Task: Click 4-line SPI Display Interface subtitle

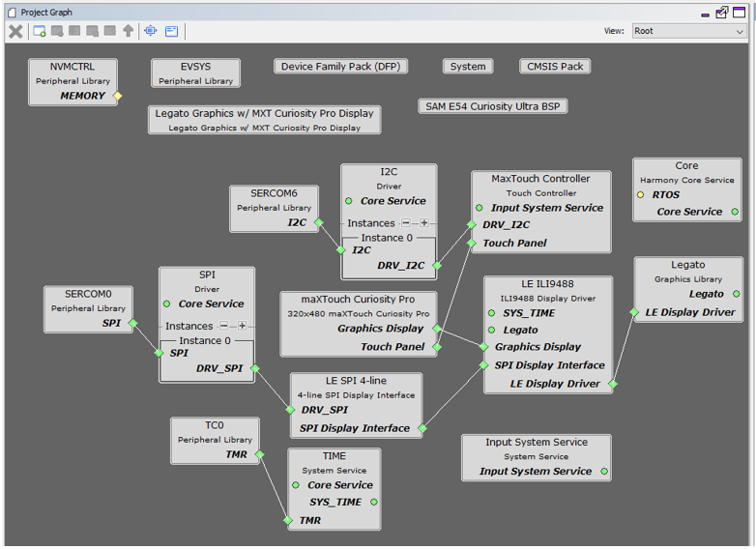Action: point(356,395)
